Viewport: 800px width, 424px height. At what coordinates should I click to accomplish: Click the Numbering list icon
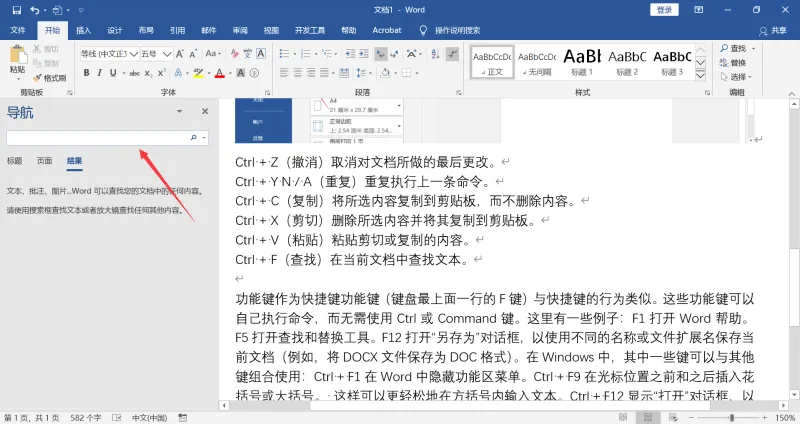305,54
